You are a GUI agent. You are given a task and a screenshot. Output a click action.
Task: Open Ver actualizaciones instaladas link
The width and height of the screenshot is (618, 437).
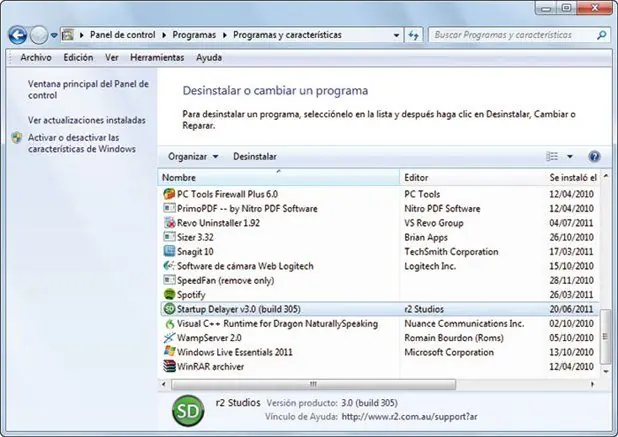click(87, 120)
